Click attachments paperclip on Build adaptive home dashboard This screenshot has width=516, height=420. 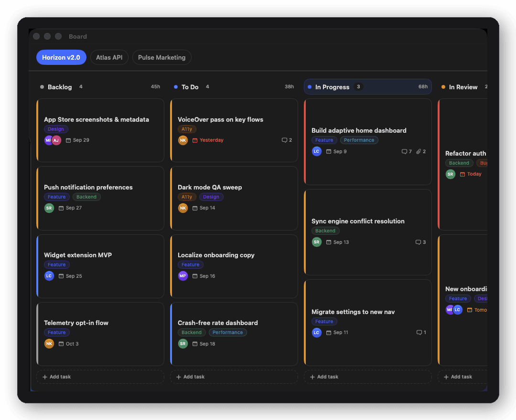[419, 151]
